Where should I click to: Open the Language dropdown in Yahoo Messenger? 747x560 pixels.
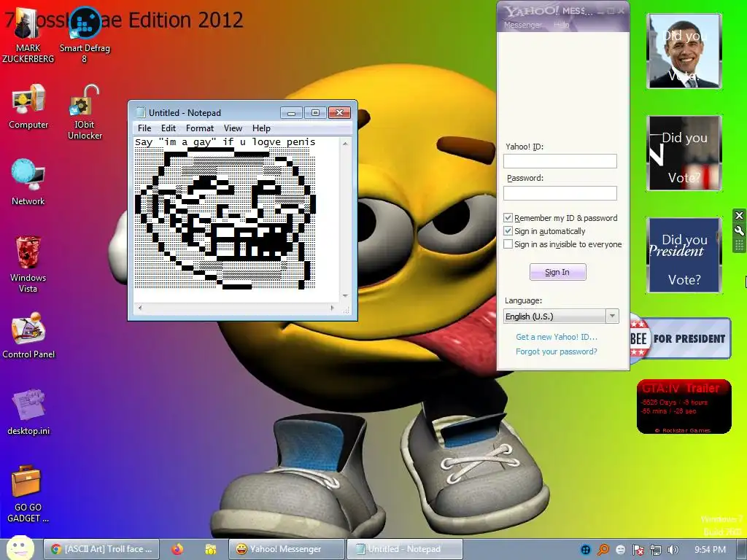tap(561, 316)
